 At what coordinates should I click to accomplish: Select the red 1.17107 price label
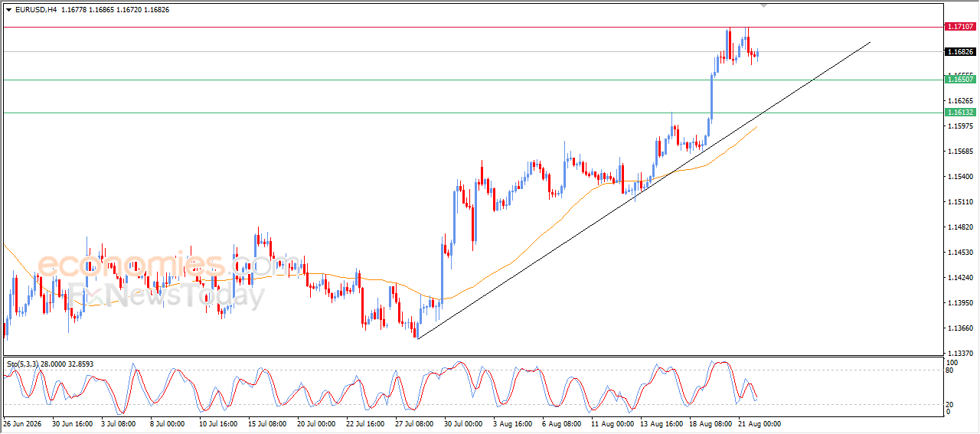[x=960, y=27]
